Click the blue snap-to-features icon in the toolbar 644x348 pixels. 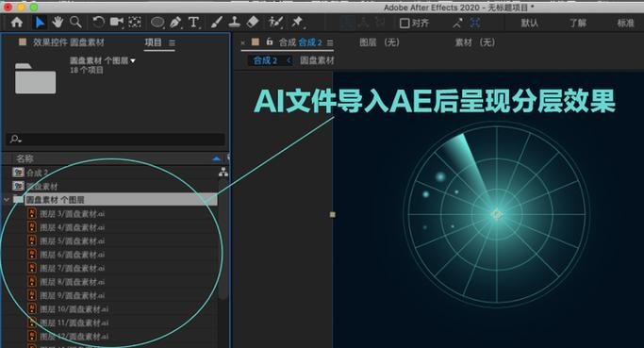(x=475, y=23)
